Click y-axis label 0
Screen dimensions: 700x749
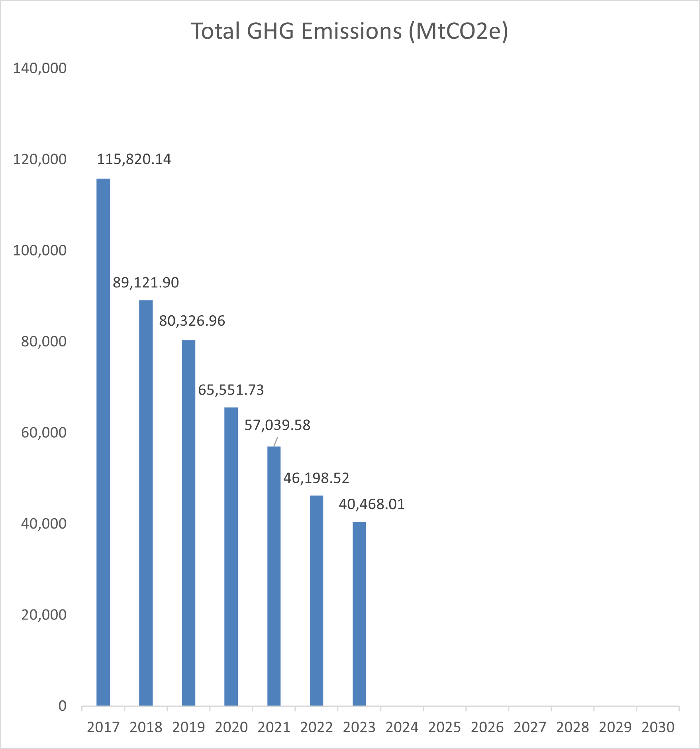tap(63, 706)
